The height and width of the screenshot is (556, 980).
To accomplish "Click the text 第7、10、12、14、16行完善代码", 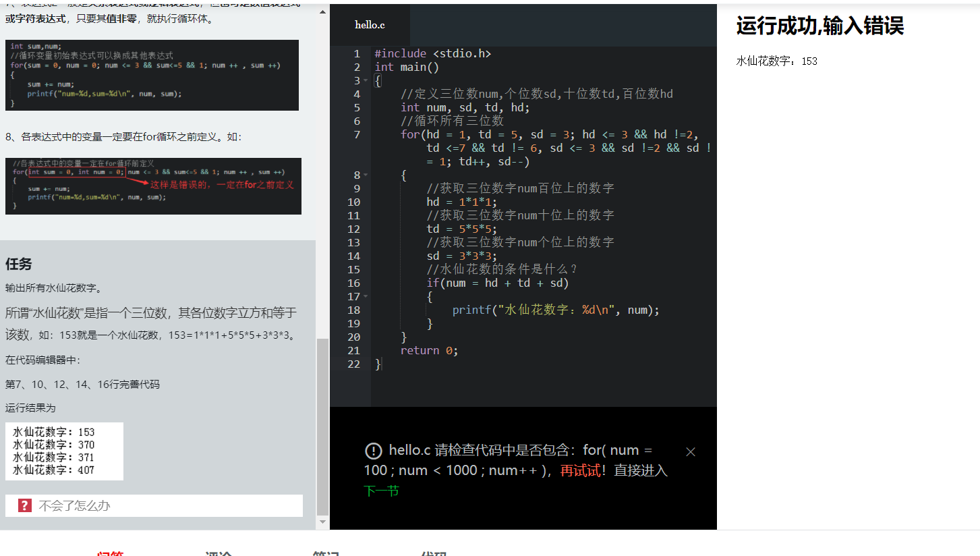I will pyautogui.click(x=82, y=385).
